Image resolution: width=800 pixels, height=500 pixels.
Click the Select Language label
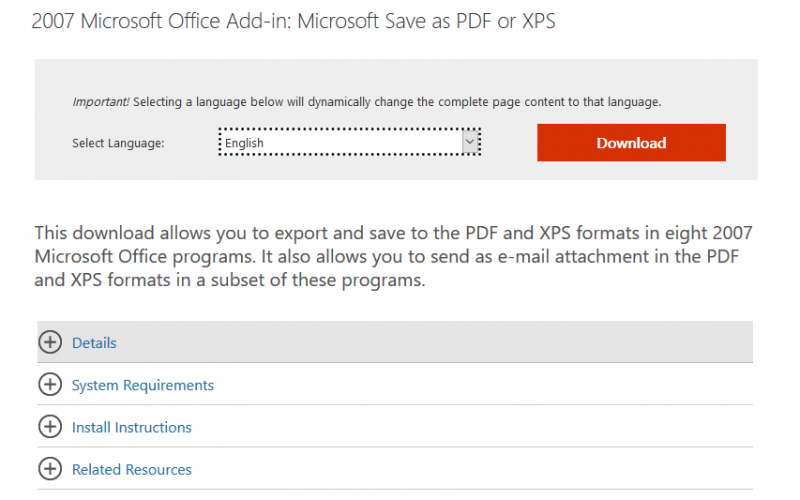coord(118,143)
